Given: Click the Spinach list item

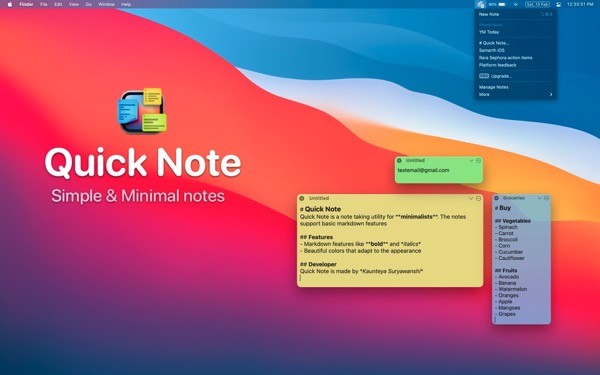Looking at the screenshot, I should (506, 227).
